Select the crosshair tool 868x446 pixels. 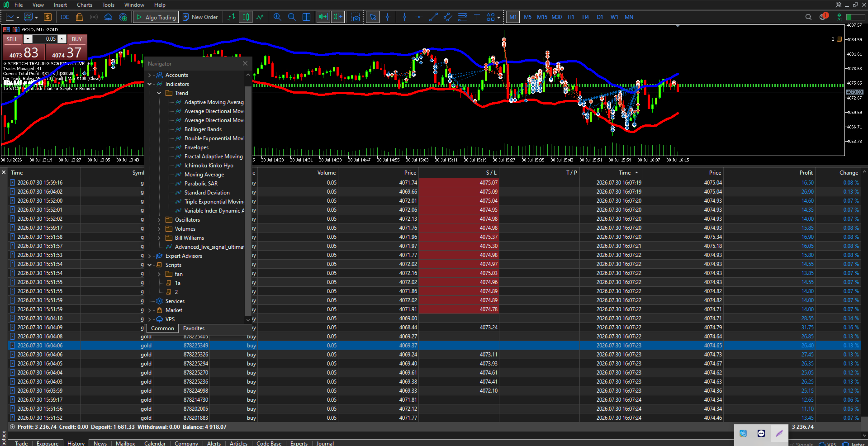[x=387, y=17]
